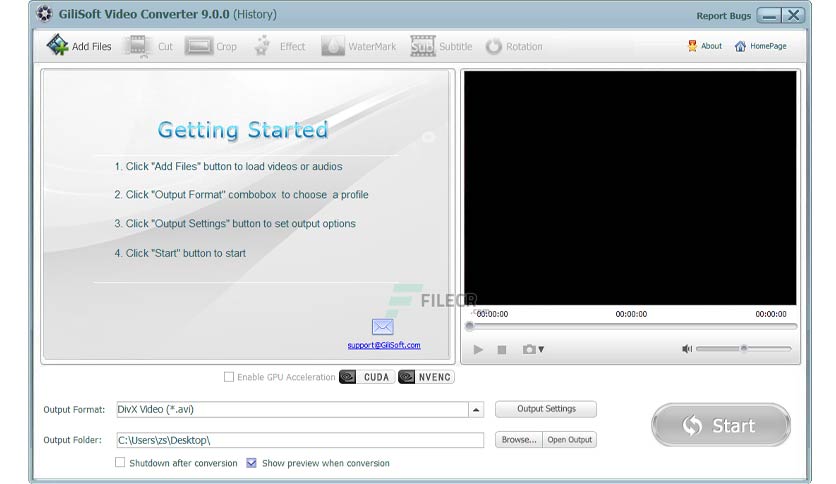The height and width of the screenshot is (484, 836).
Task: Enable GPU Acceleration checkbox
Action: [229, 377]
